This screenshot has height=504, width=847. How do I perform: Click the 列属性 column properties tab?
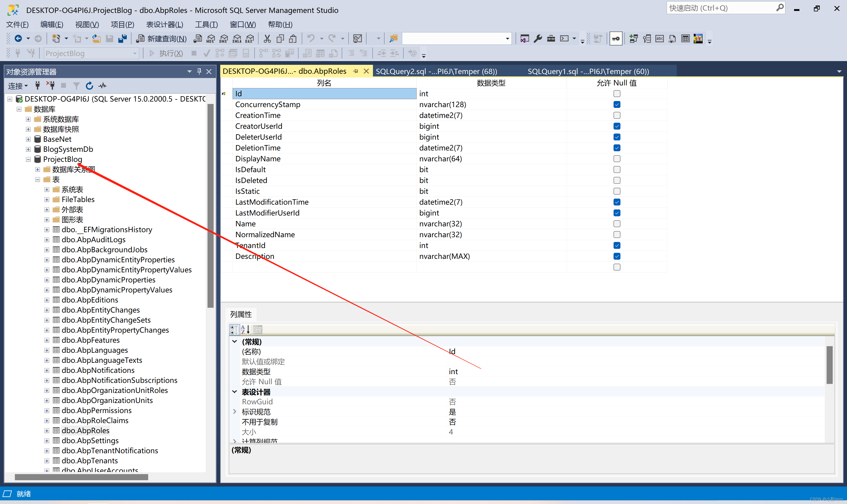(241, 314)
